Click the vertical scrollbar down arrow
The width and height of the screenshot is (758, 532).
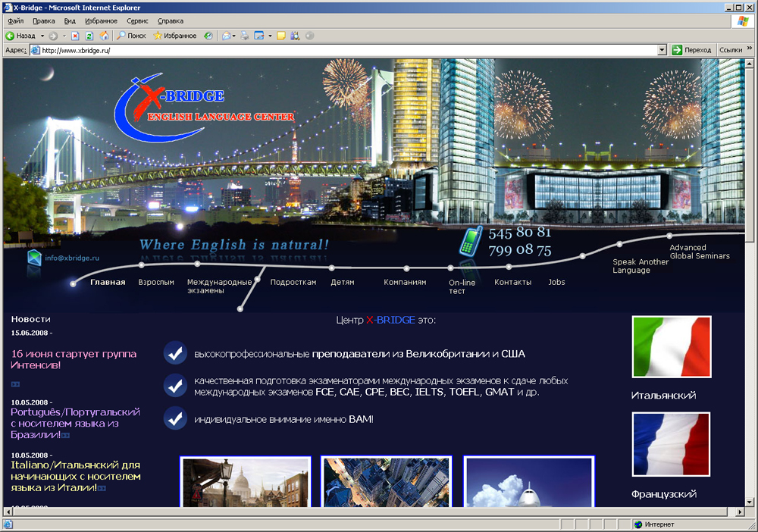coord(750,502)
